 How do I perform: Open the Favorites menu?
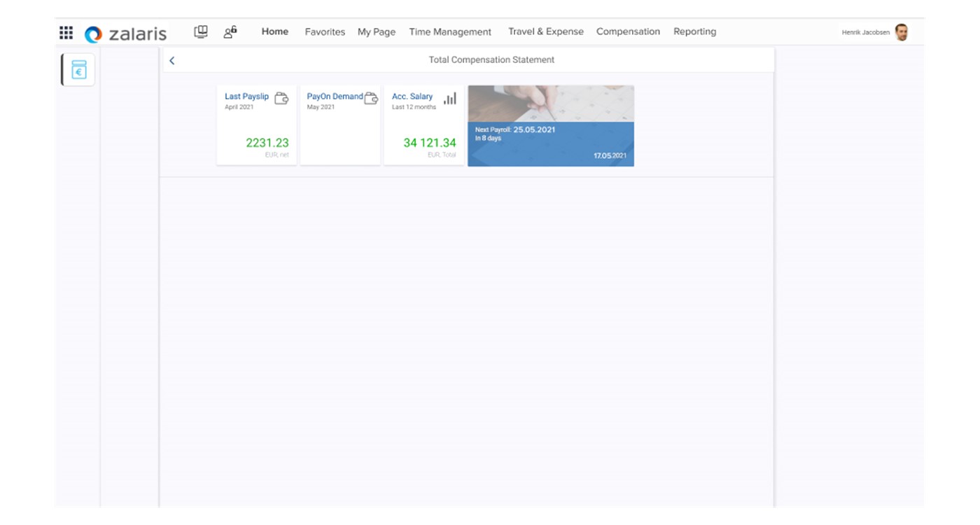[x=325, y=31]
